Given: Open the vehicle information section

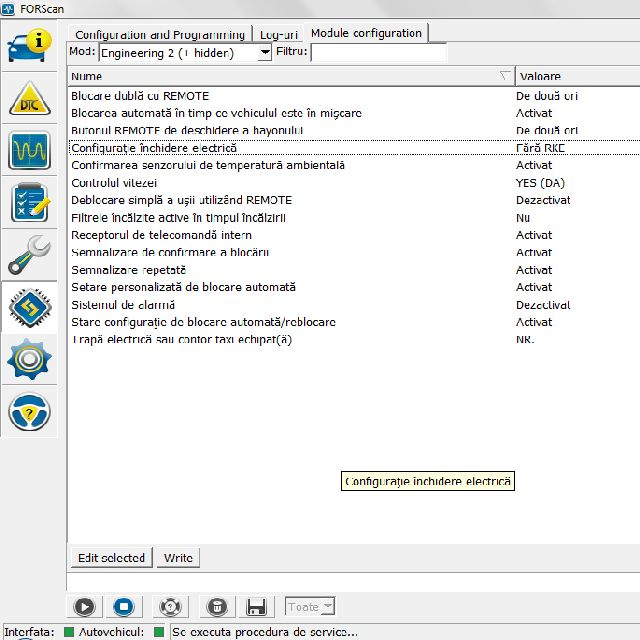Looking at the screenshot, I should click(29, 46).
